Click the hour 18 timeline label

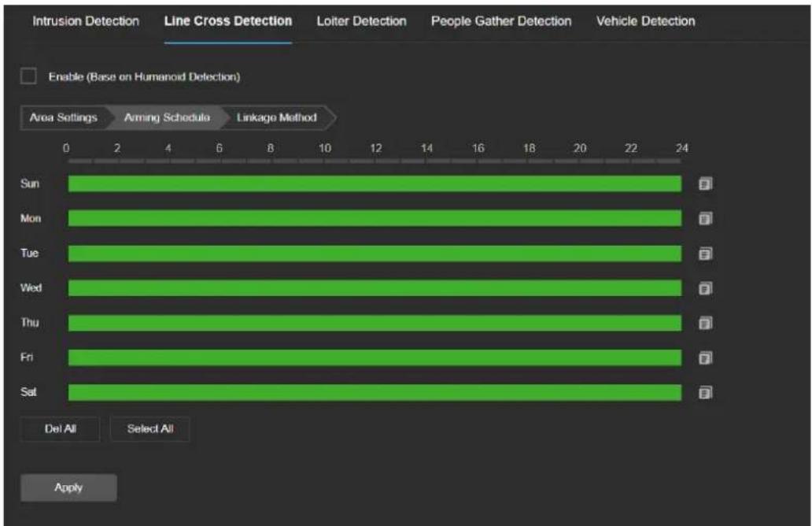529,148
